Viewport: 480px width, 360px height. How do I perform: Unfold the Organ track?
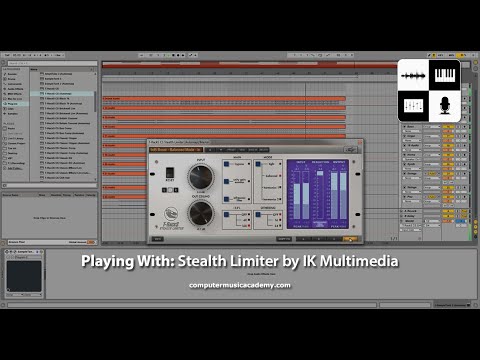(405, 136)
